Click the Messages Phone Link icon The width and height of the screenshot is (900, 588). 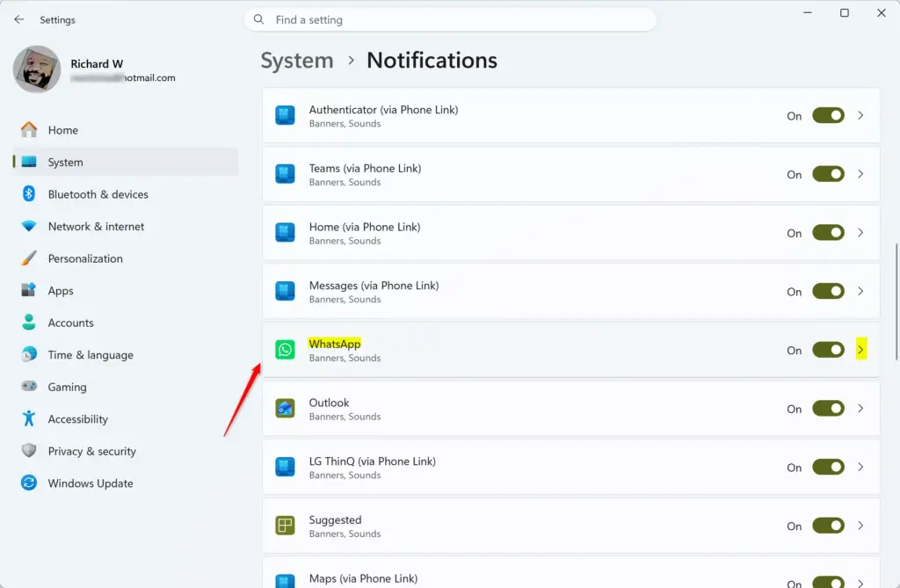(x=285, y=291)
